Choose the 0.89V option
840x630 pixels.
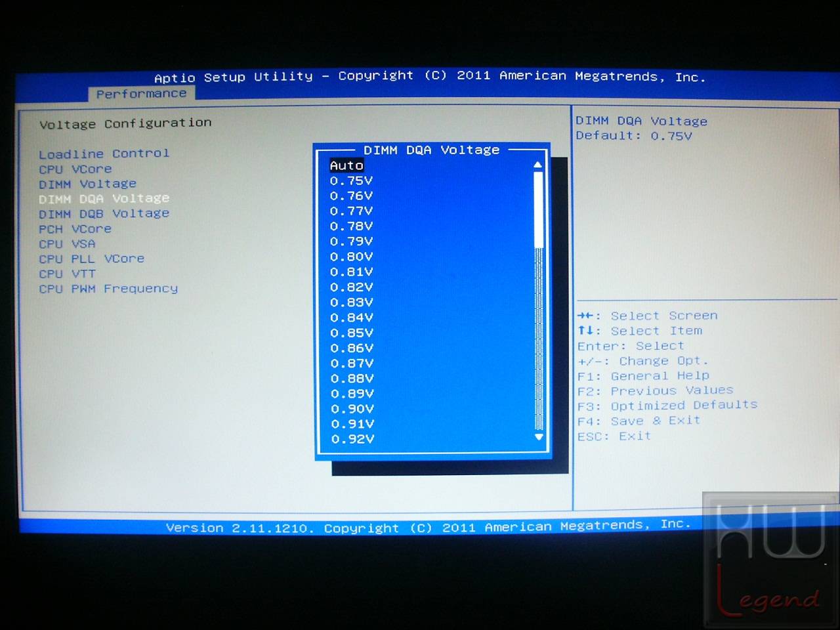point(351,393)
